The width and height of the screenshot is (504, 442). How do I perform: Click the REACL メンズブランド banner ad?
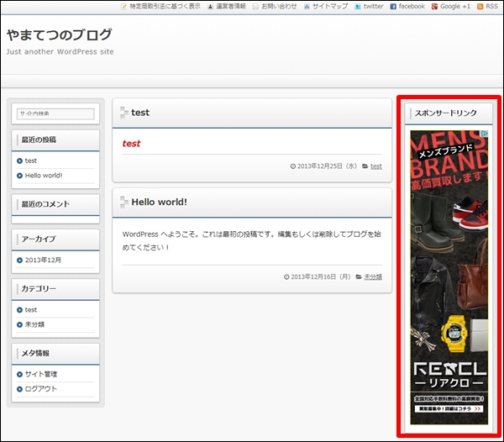(449, 277)
